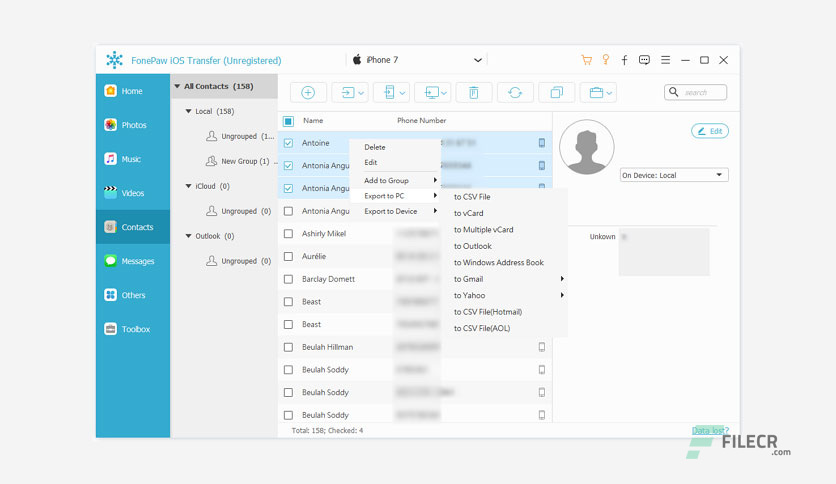
Task: Open the Others section
Action: 133,295
